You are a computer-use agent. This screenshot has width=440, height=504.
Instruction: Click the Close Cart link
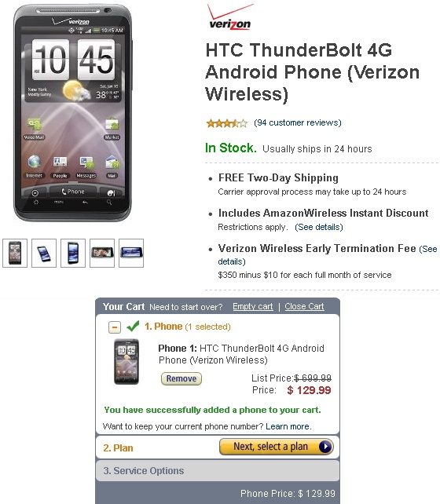304,307
